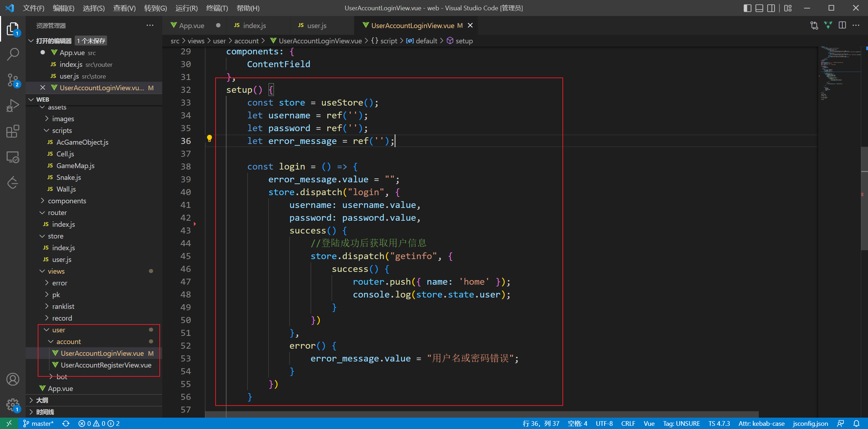The width and height of the screenshot is (868, 429).
Task: Click split editor right icon
Action: pyautogui.click(x=842, y=25)
